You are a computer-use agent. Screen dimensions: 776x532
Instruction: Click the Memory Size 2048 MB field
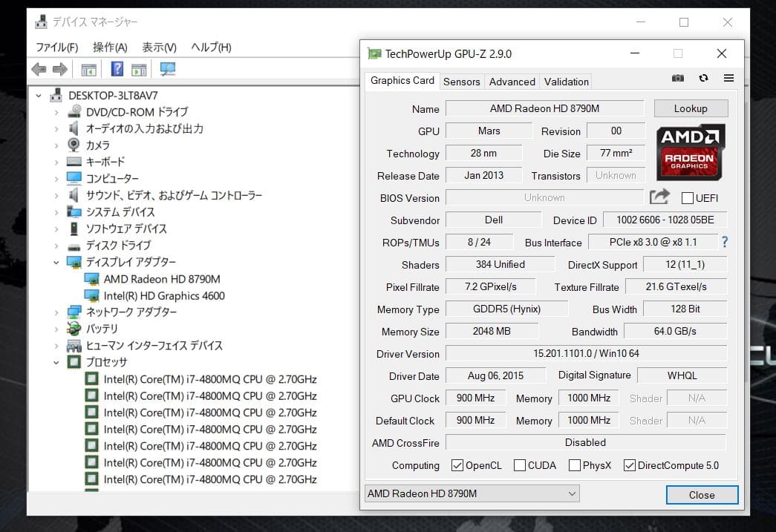coord(492,331)
